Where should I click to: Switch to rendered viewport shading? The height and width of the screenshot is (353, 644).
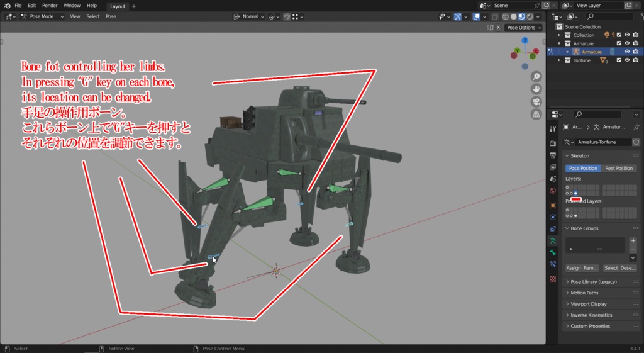point(530,17)
